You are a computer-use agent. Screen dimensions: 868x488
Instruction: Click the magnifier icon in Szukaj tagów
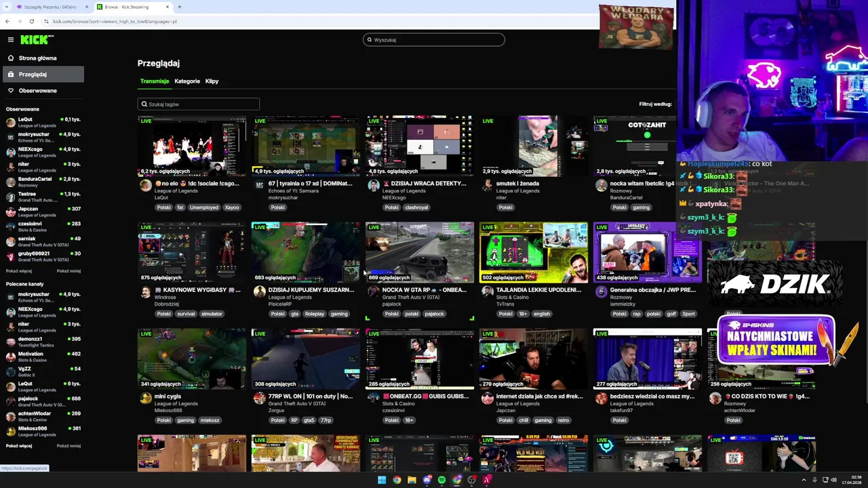click(144, 104)
